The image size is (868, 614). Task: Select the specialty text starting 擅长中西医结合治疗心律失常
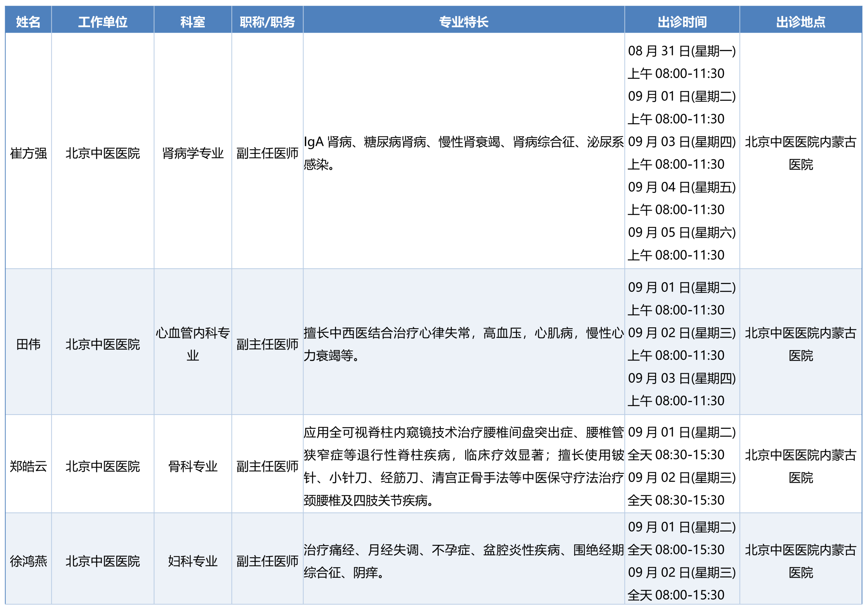point(464,344)
